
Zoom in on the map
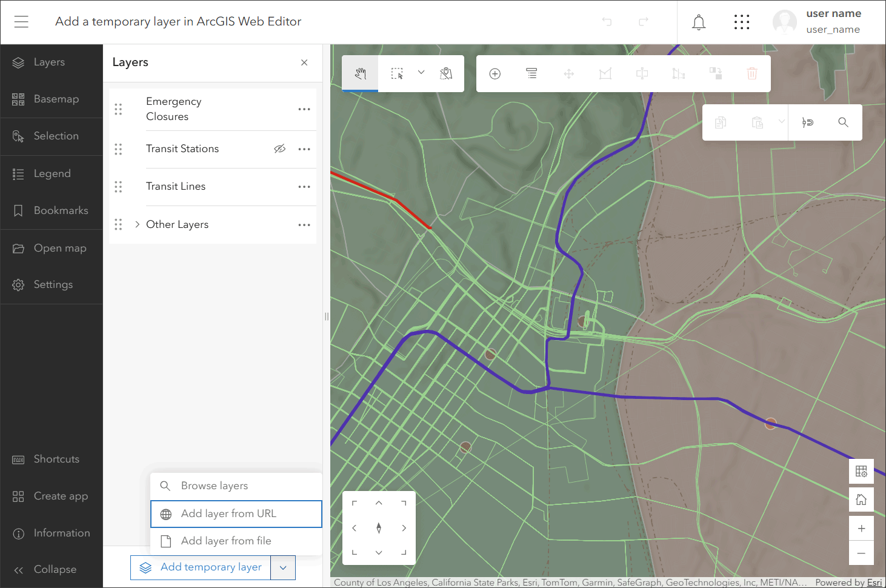pos(861,528)
